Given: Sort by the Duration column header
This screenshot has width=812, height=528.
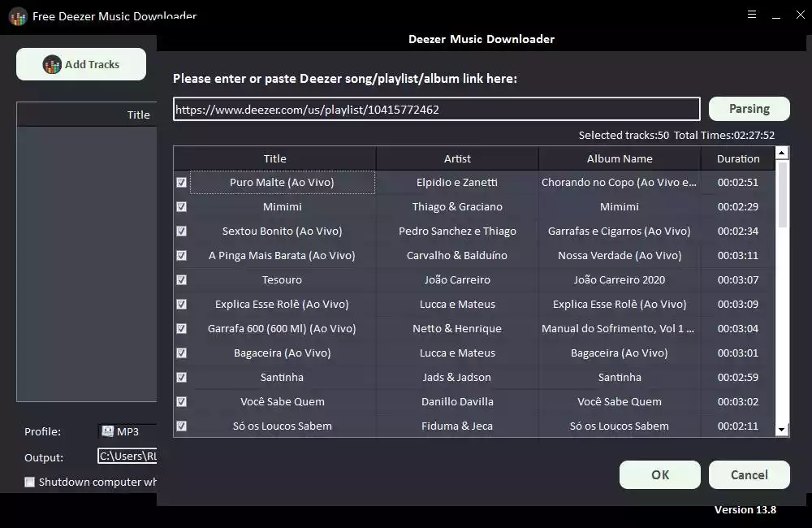Looking at the screenshot, I should tap(738, 158).
